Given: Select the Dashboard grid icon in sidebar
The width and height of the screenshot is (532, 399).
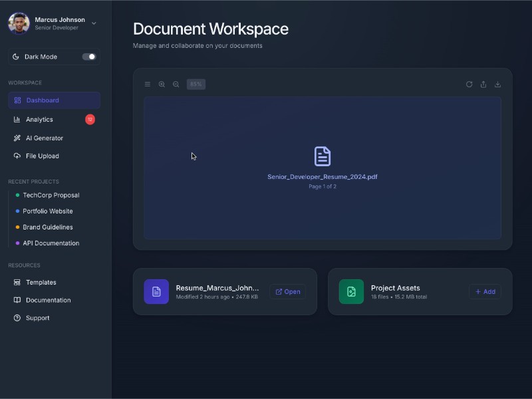Looking at the screenshot, I should [18, 100].
